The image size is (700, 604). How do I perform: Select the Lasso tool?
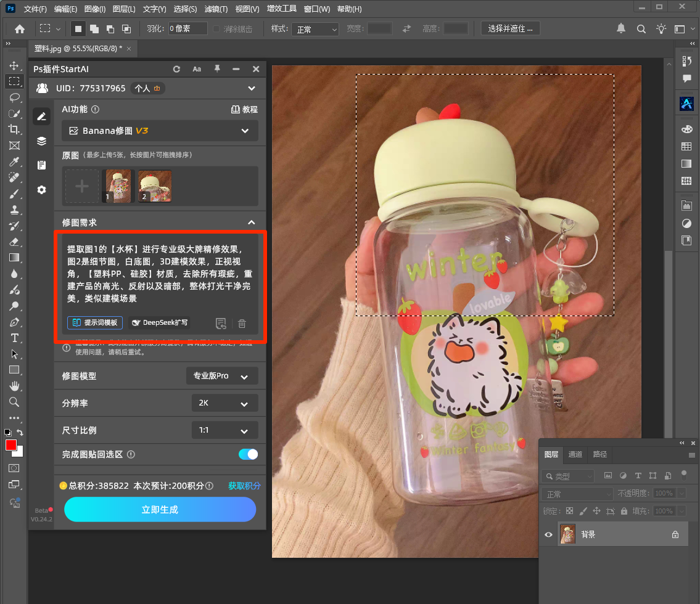point(14,98)
